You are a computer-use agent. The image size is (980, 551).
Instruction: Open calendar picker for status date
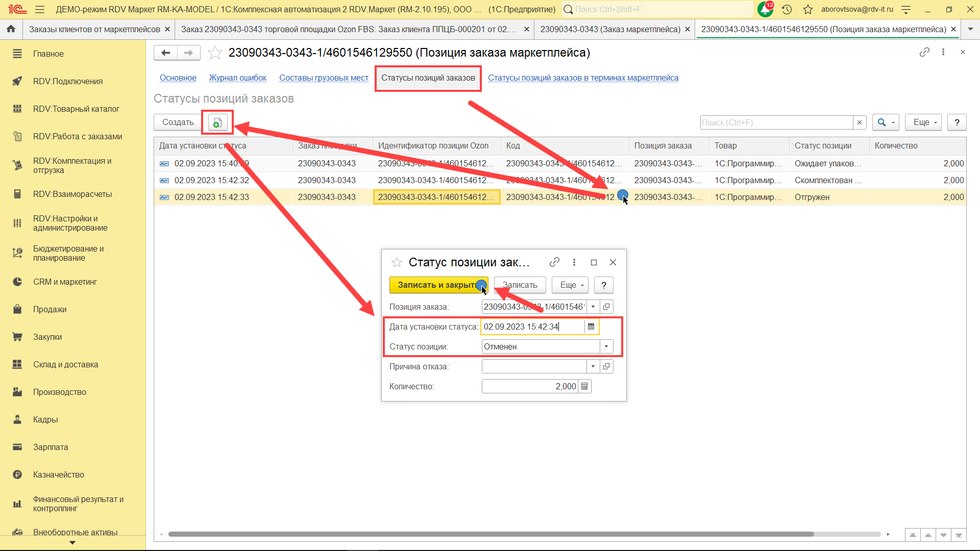[x=591, y=327]
